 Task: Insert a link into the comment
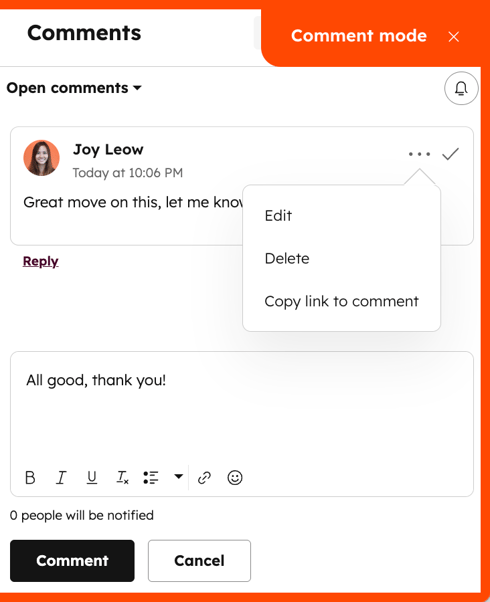[x=204, y=478]
